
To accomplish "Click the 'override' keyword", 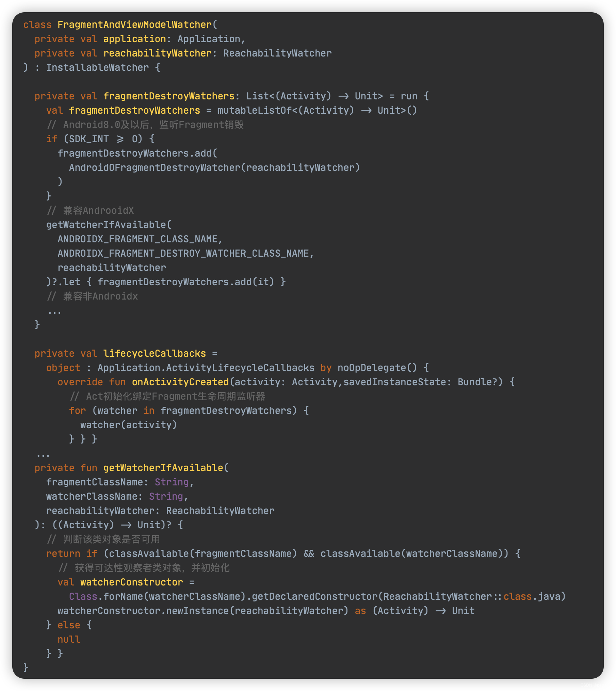I will [x=80, y=382].
